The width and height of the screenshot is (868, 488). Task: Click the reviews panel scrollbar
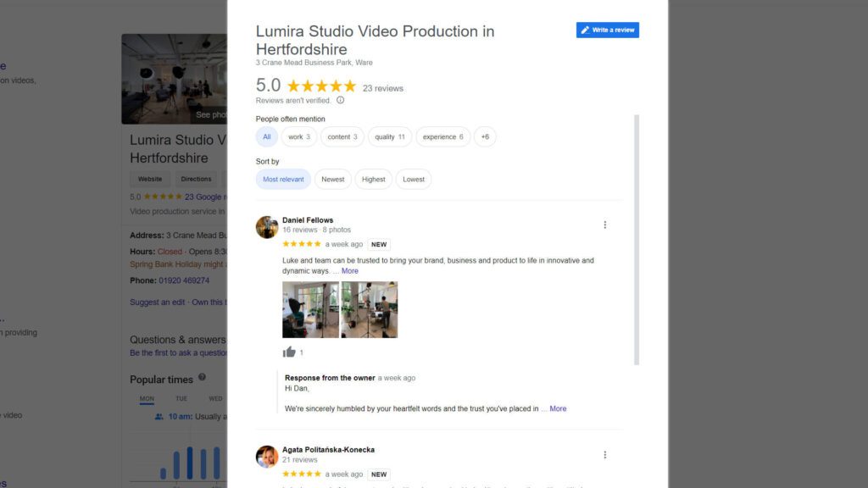tap(637, 240)
